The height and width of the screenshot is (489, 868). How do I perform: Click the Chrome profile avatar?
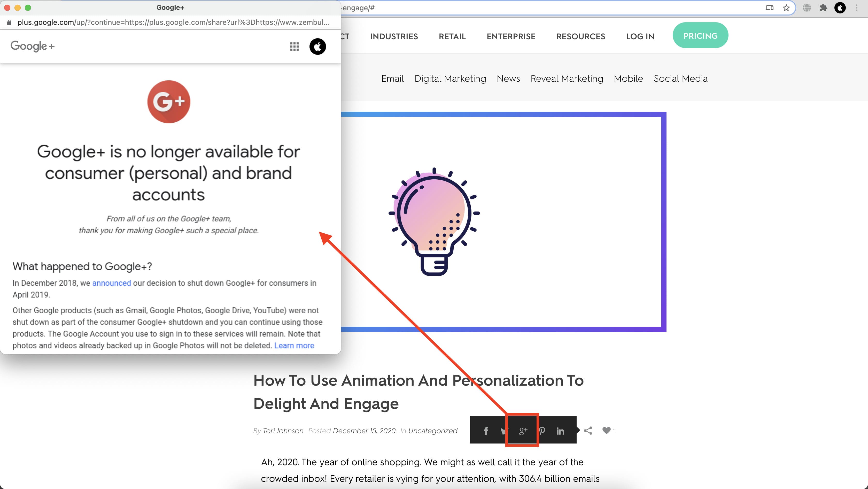pos(840,8)
